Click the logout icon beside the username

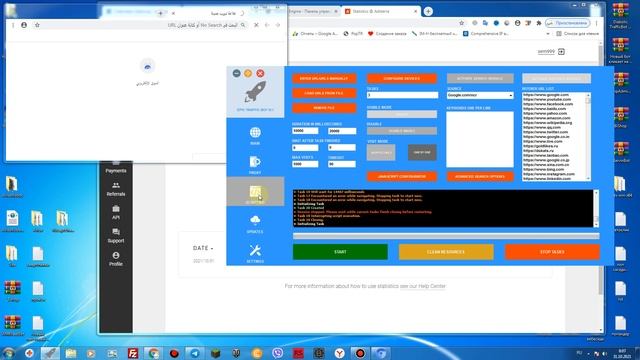tap(561, 51)
